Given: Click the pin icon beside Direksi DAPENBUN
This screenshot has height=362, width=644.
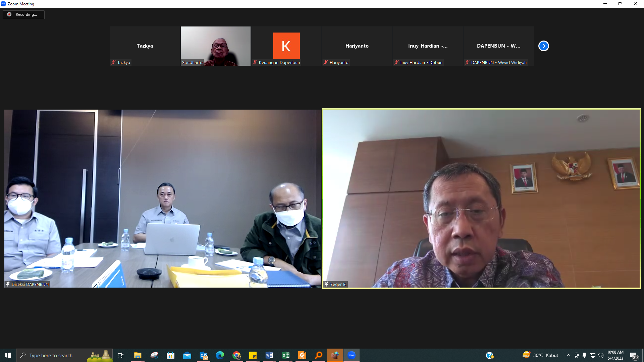Looking at the screenshot, I should [8, 284].
